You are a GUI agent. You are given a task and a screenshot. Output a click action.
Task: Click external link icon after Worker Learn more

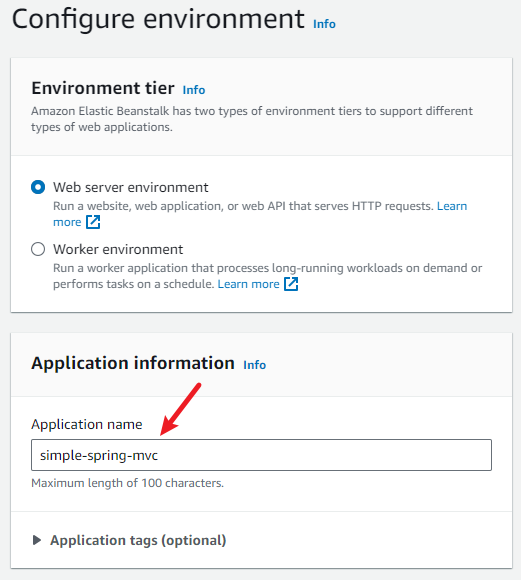(x=291, y=284)
